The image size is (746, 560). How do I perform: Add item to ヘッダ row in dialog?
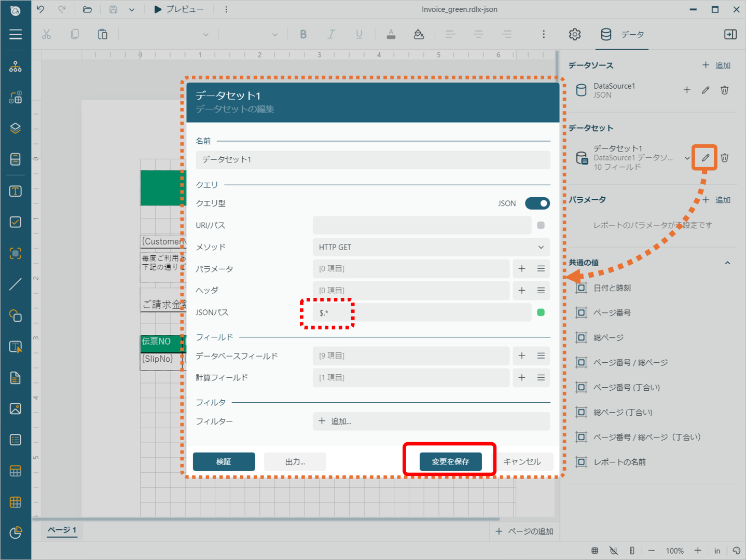[522, 291]
